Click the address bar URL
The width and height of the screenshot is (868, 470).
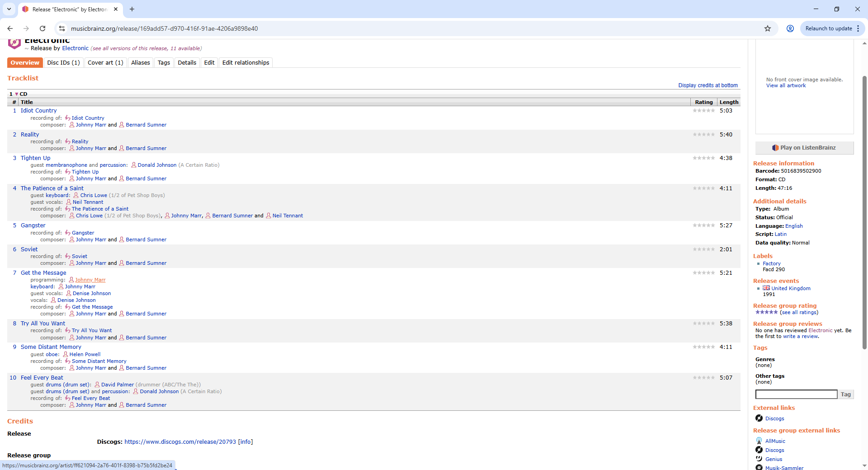point(164,28)
